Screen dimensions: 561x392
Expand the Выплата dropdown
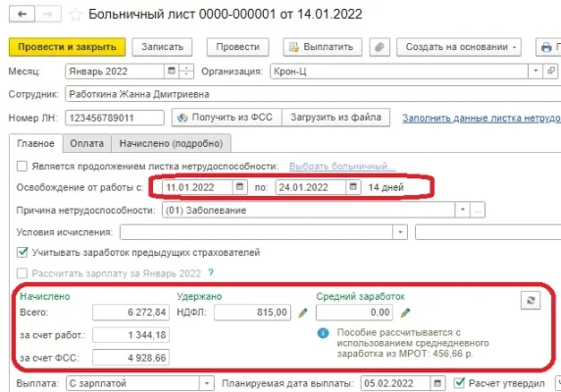tap(206, 383)
